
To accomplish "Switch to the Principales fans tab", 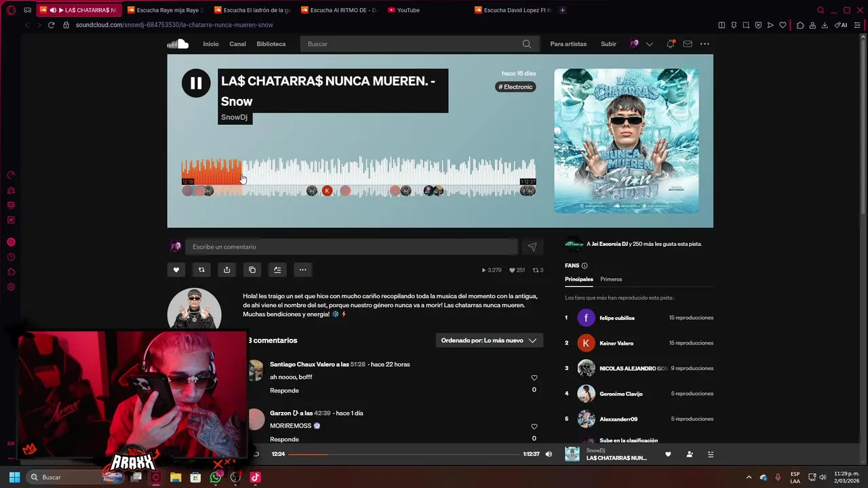I will point(579,279).
